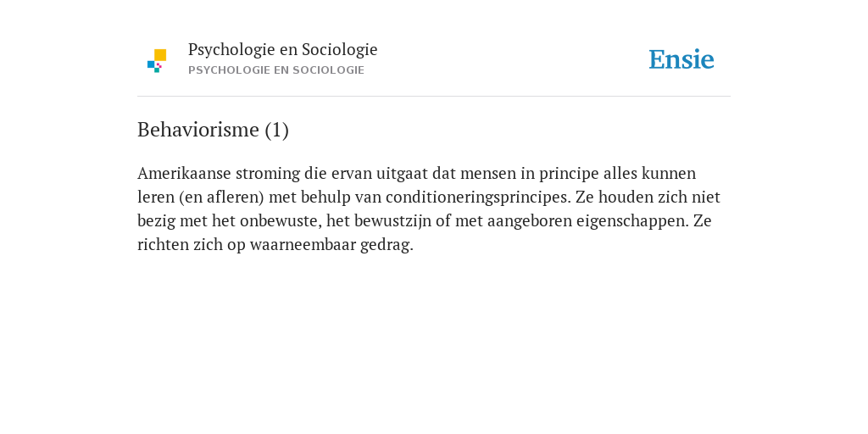Click the word Behaviorisme in the heading
The height and width of the screenshot is (434, 868).
(x=198, y=130)
